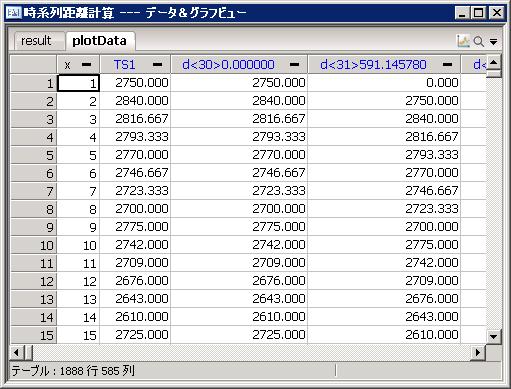Collapse d<31>591.145780 column minus button
This screenshot has height=389, width=511.
[x=447, y=64]
